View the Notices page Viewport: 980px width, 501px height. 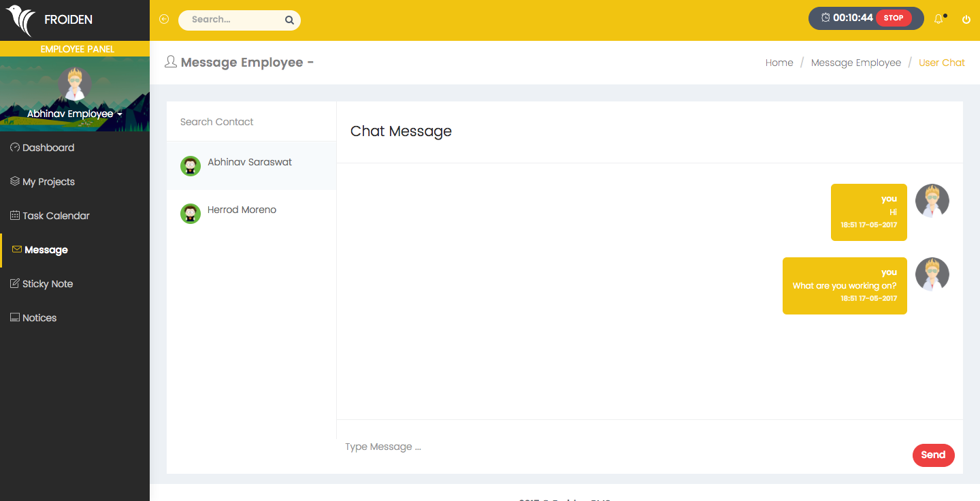tap(39, 318)
